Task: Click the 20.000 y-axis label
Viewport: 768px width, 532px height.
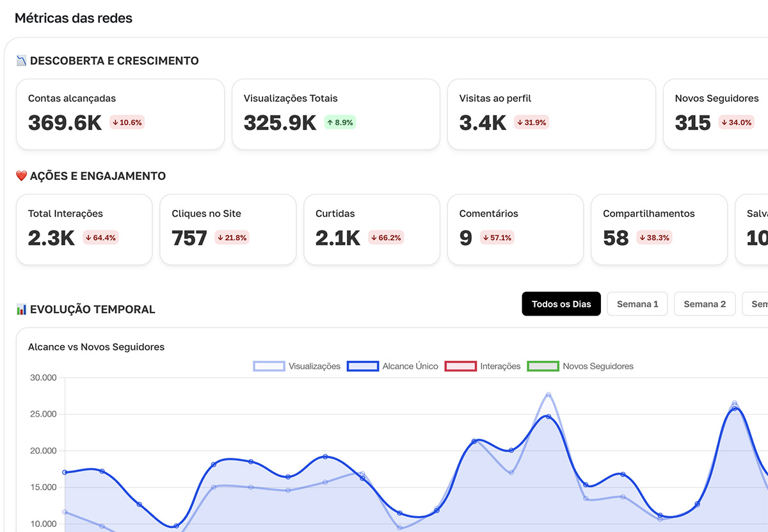Action: click(44, 451)
